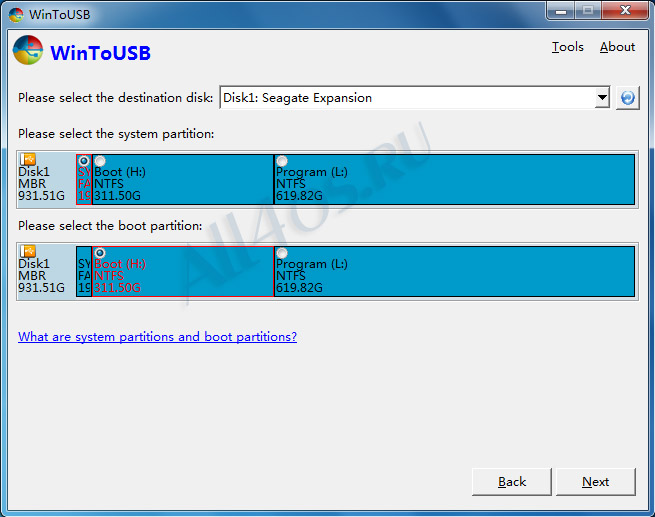Click the title bar WinToUSB icon

coord(16,15)
